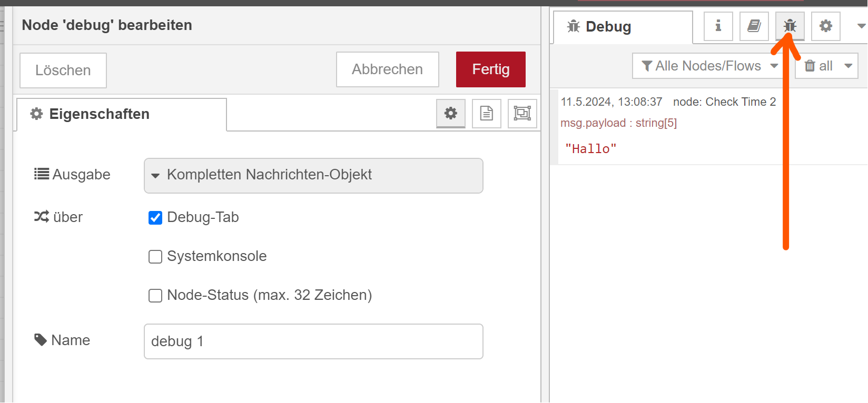
Task: Open the Alle Nodes/Flows filter dropdown
Action: pos(709,66)
